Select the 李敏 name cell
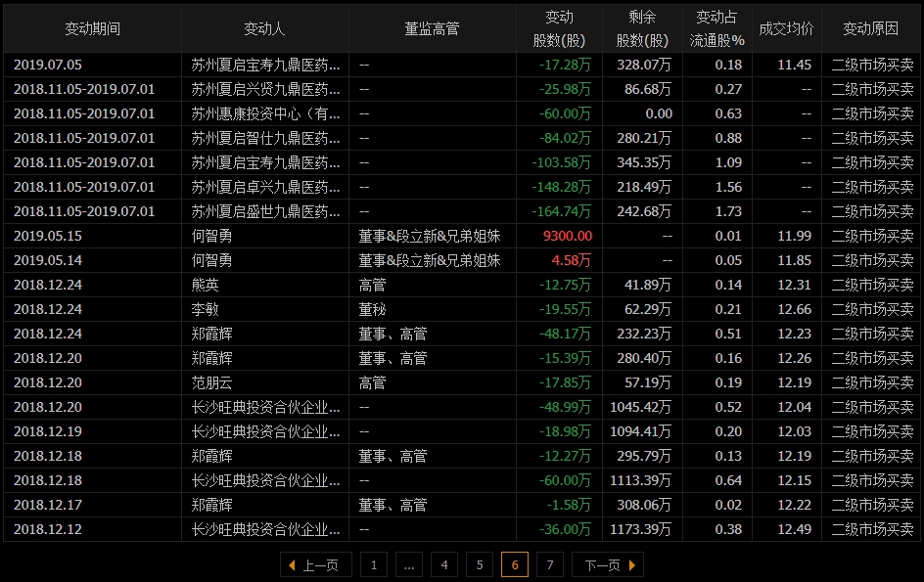 coord(206,309)
